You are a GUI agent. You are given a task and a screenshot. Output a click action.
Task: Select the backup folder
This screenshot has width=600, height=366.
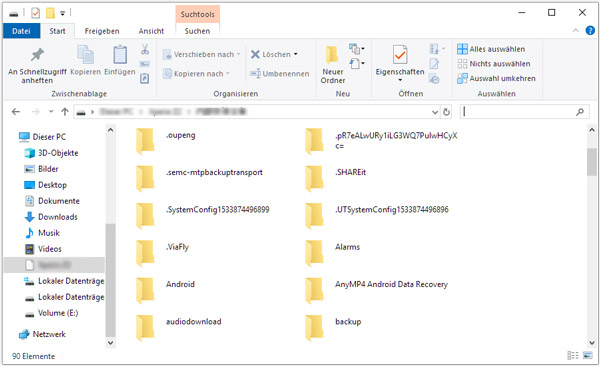pyautogui.click(x=333, y=327)
